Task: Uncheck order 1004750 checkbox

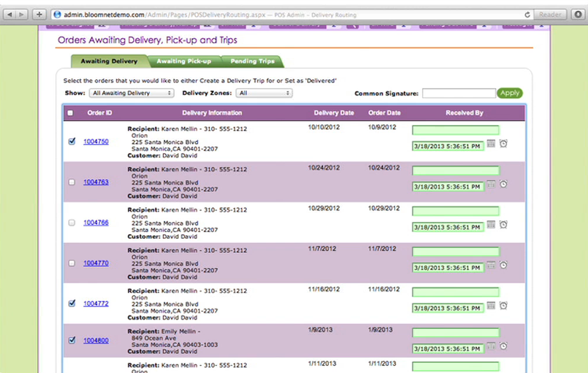Action: [x=72, y=141]
